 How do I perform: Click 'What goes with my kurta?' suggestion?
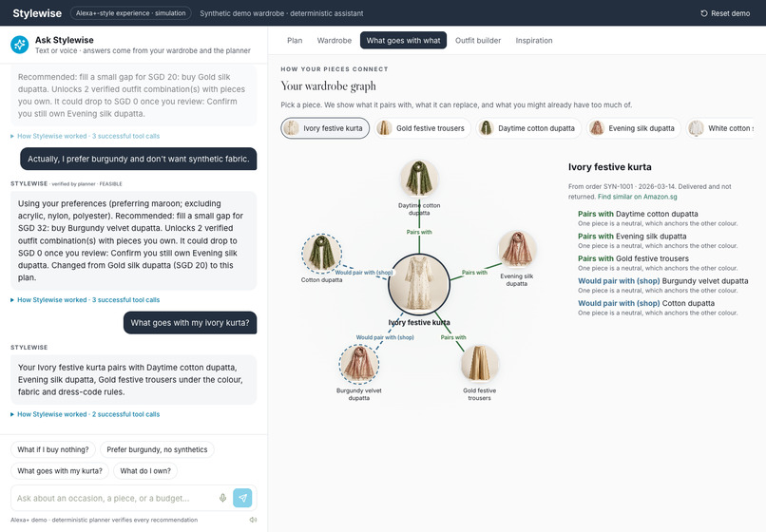(x=60, y=471)
